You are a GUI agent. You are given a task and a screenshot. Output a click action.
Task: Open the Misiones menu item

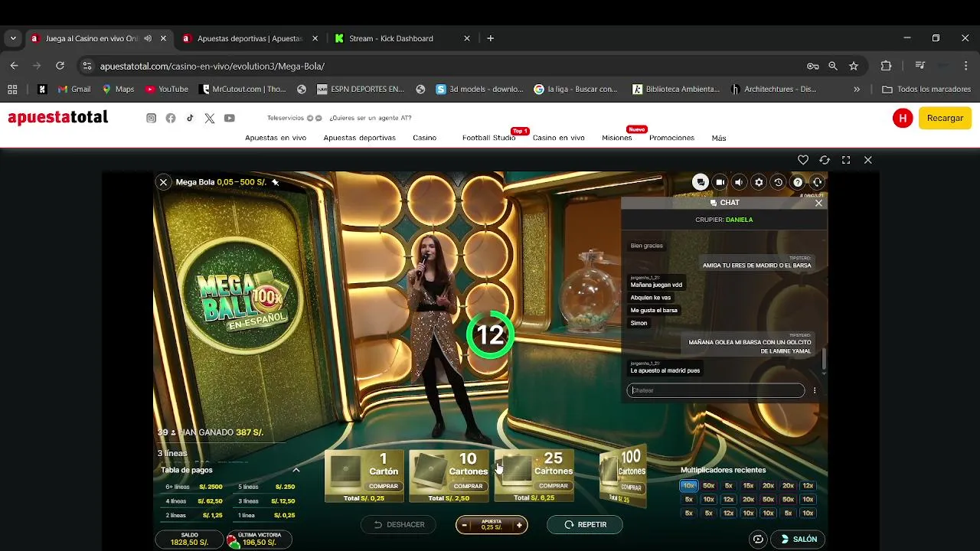pyautogui.click(x=616, y=138)
